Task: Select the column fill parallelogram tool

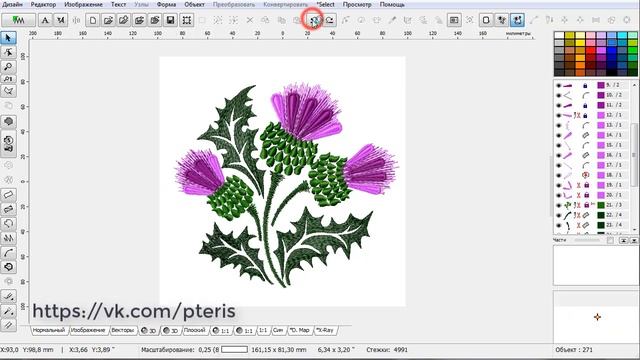Action: coord(9,195)
